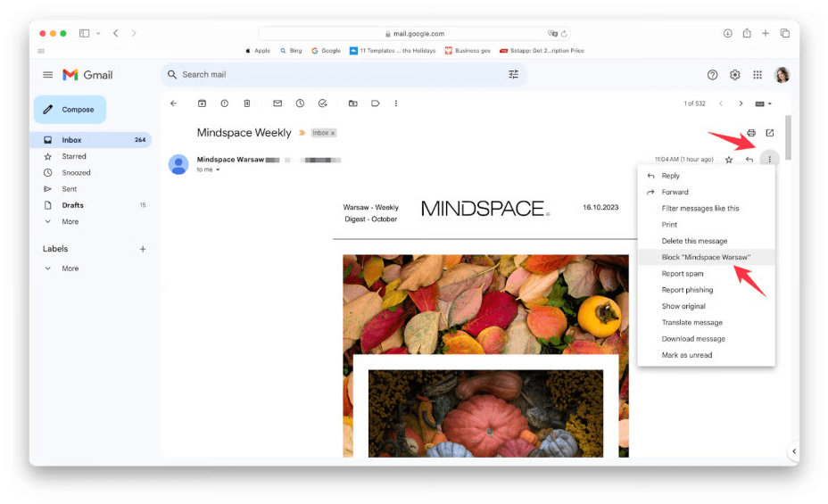
Task: Click the Gmail logo
Action: [x=87, y=75]
